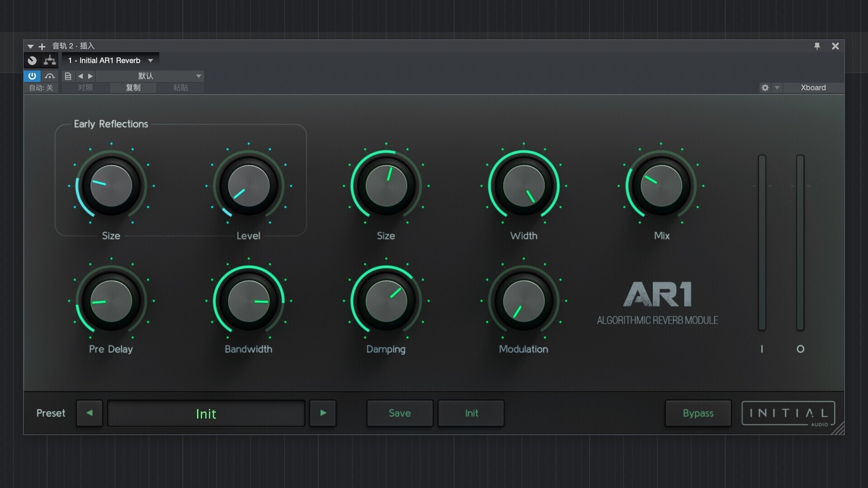Click the Mix label
Screen dimensions: 868x488
[x=662, y=236]
